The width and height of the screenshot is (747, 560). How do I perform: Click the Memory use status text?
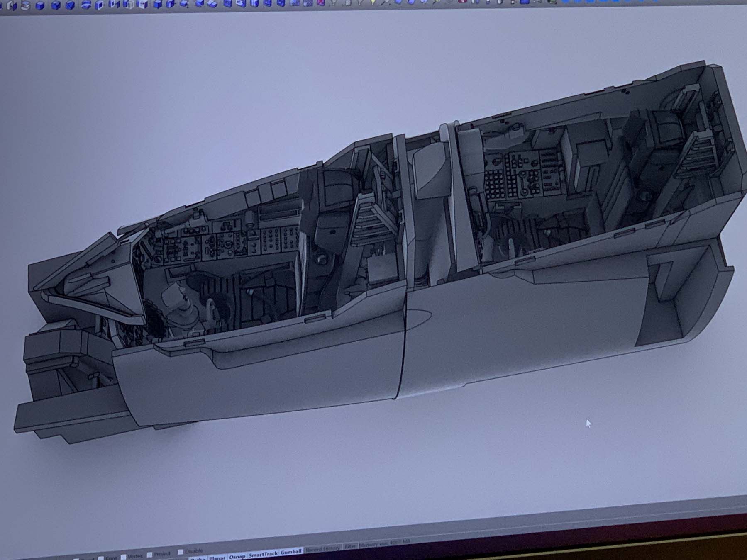click(x=384, y=543)
